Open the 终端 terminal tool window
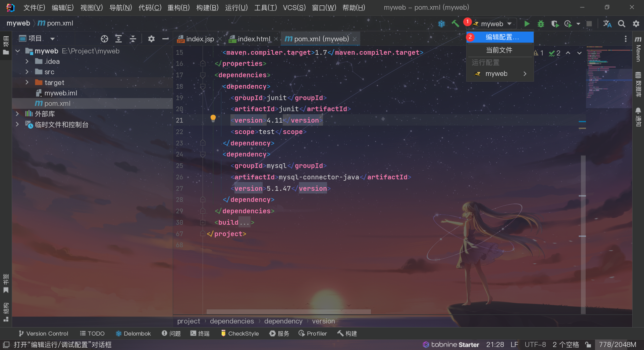The width and height of the screenshot is (644, 350). [x=200, y=334]
